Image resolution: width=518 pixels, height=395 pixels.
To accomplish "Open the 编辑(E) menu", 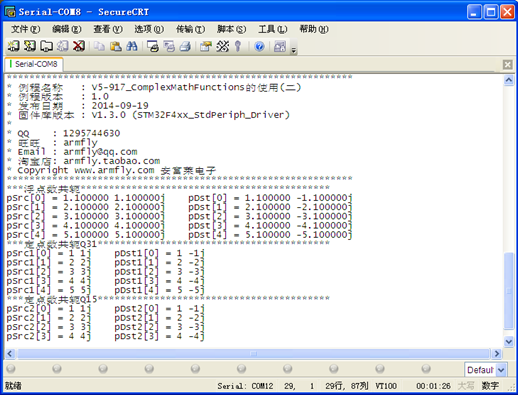I will click(67, 29).
